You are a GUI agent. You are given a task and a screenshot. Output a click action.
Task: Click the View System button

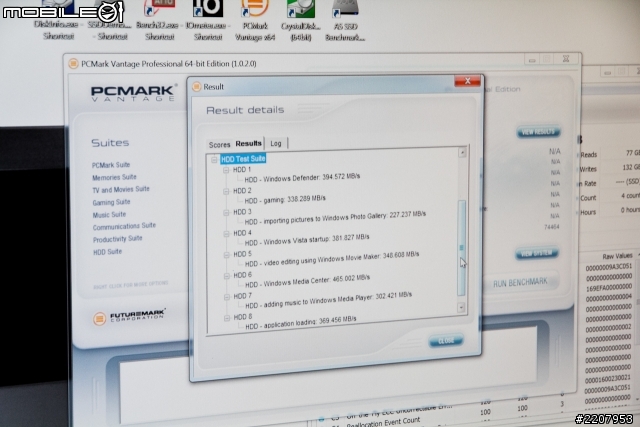(537, 253)
